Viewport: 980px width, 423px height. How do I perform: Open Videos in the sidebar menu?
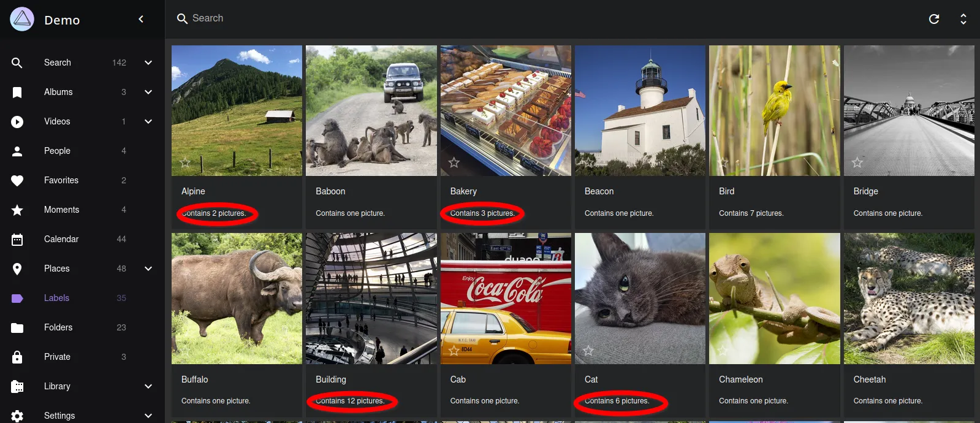pos(57,121)
